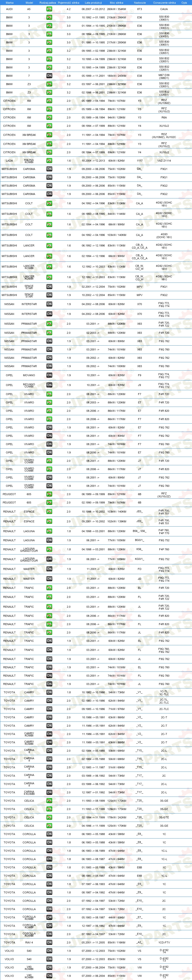192x980 pixels.
Task: Select the '06.2007 -> 03.2012' production years cell
Action: tap(93, 9)
